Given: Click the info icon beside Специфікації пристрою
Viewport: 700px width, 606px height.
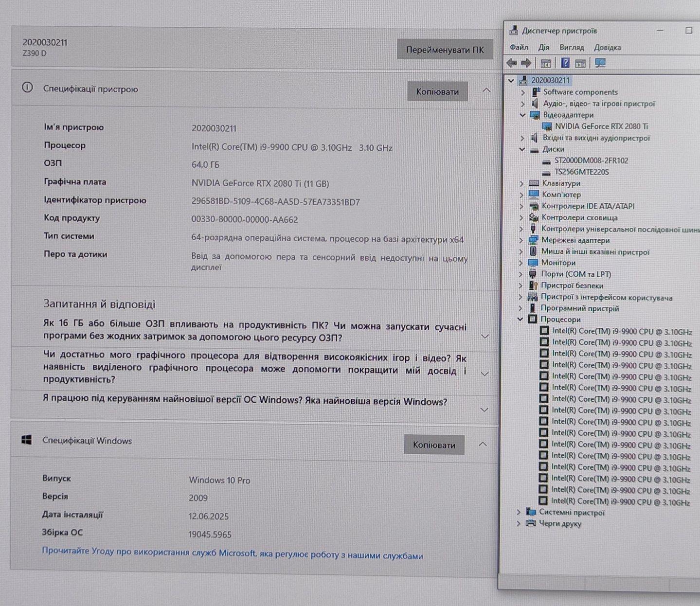Looking at the screenshot, I should point(27,88).
